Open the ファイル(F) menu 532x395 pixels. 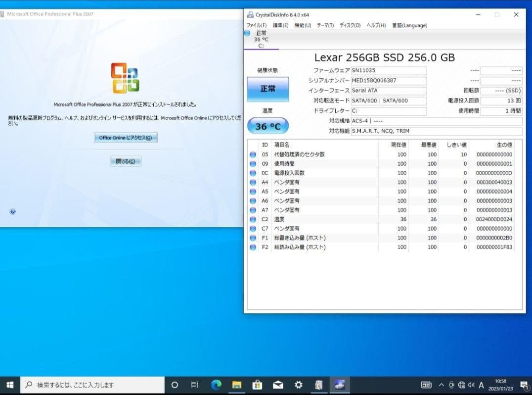pyautogui.click(x=257, y=25)
